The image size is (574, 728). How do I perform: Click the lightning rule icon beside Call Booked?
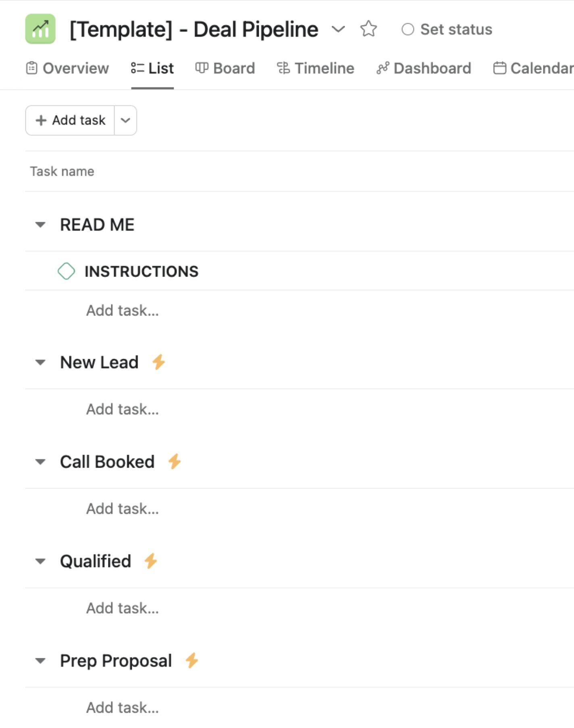click(175, 461)
